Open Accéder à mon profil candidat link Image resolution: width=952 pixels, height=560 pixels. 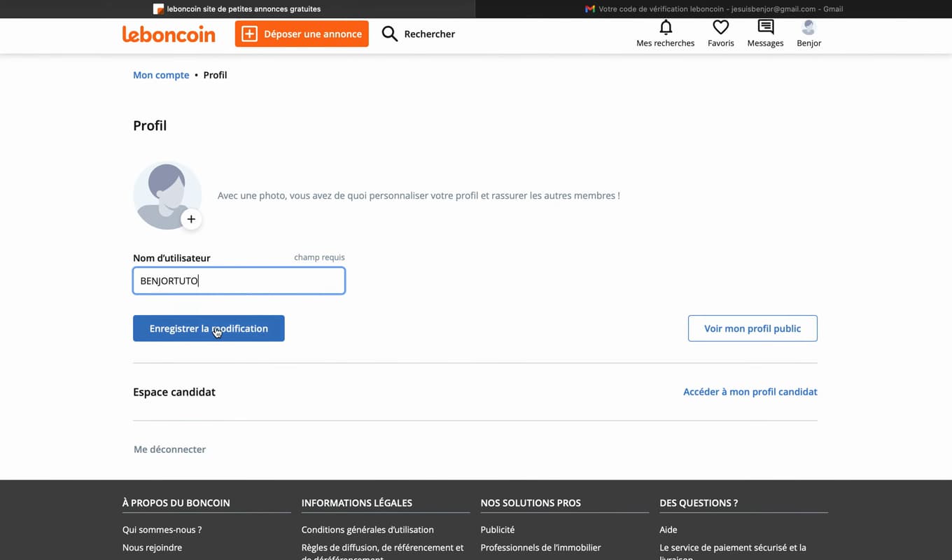pos(750,392)
